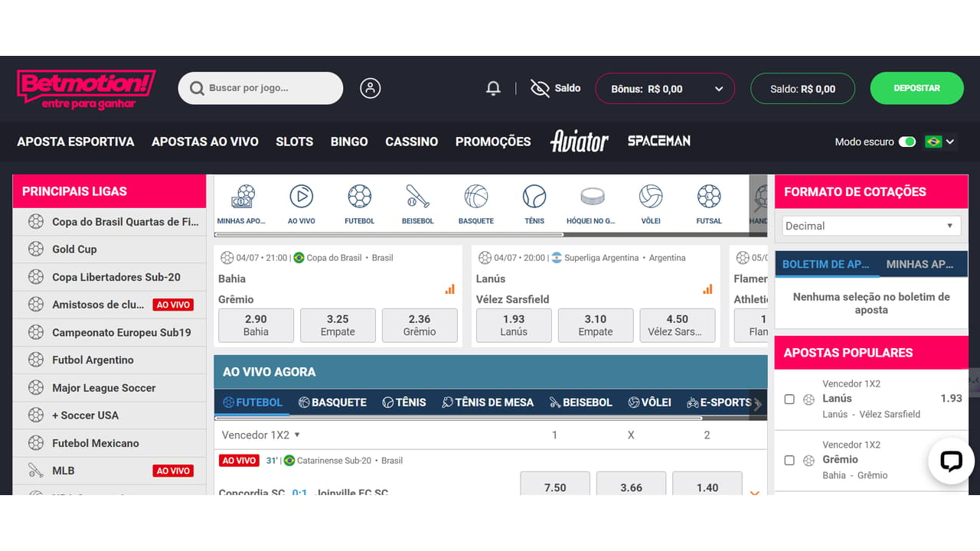
Task: Bet 4.50 on Vélez Sarsfield
Action: (x=677, y=325)
